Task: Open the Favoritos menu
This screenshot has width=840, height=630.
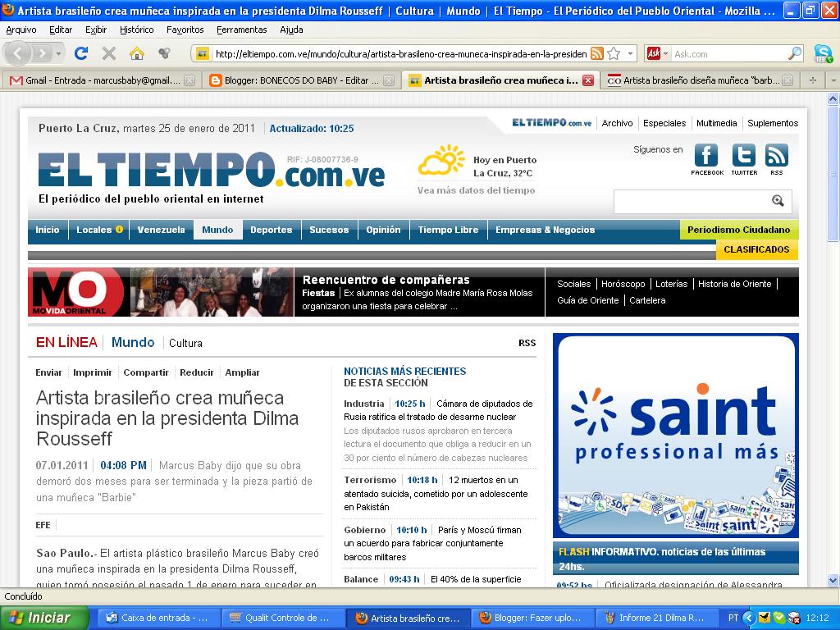Action: (185, 30)
